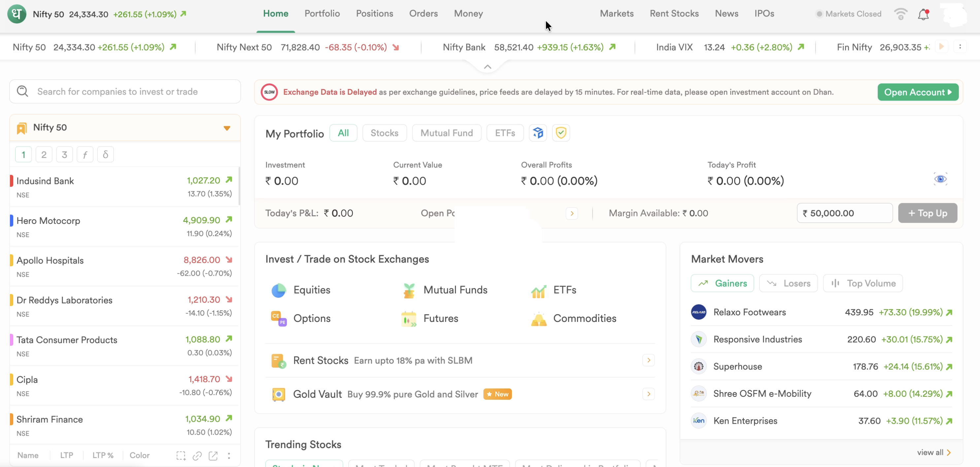Go to the Orders tab
Screen dimensions: 980x467
(423, 14)
